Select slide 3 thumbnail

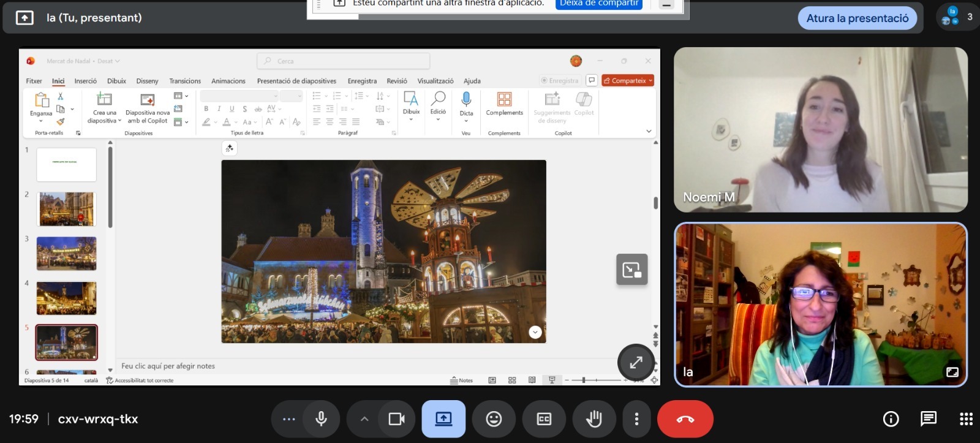pos(66,253)
